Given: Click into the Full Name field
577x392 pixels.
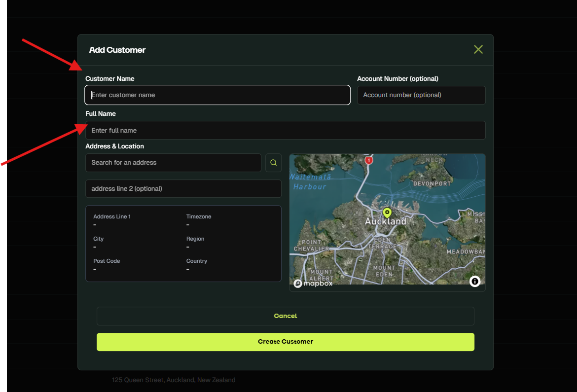Looking at the screenshot, I should pyautogui.click(x=285, y=130).
